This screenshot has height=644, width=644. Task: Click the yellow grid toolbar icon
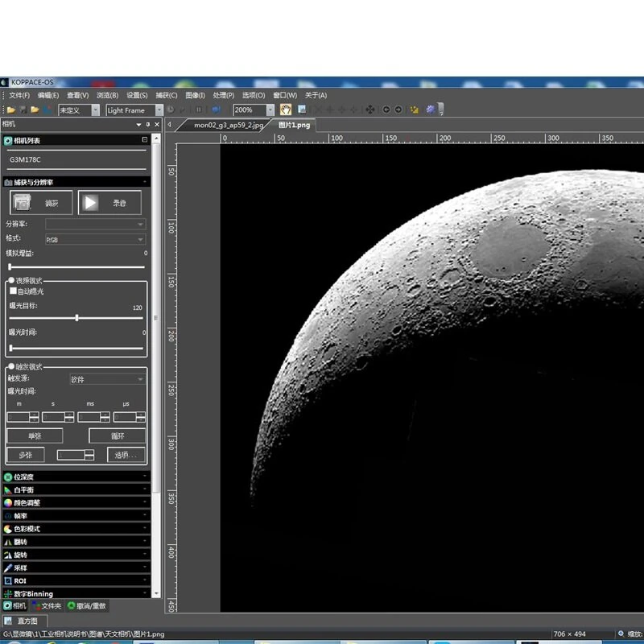415,109
